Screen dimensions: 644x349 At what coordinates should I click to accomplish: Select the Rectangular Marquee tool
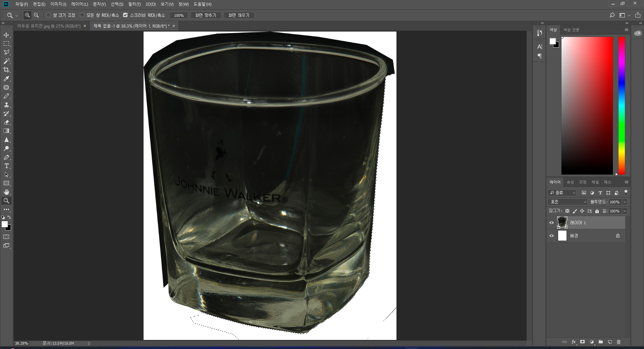[6, 44]
